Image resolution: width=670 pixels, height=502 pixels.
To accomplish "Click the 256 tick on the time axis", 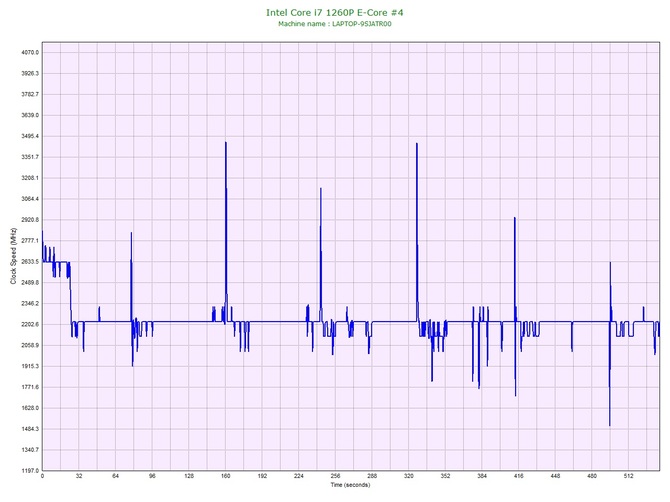I will 335,476.
